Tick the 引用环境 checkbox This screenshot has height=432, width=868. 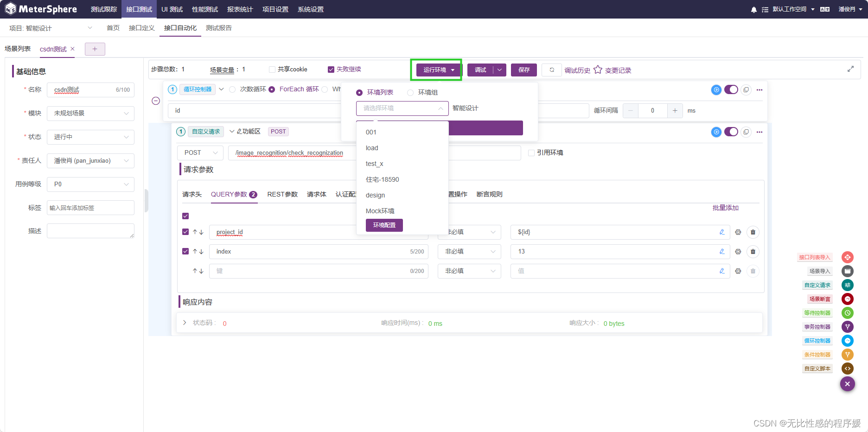pos(531,153)
